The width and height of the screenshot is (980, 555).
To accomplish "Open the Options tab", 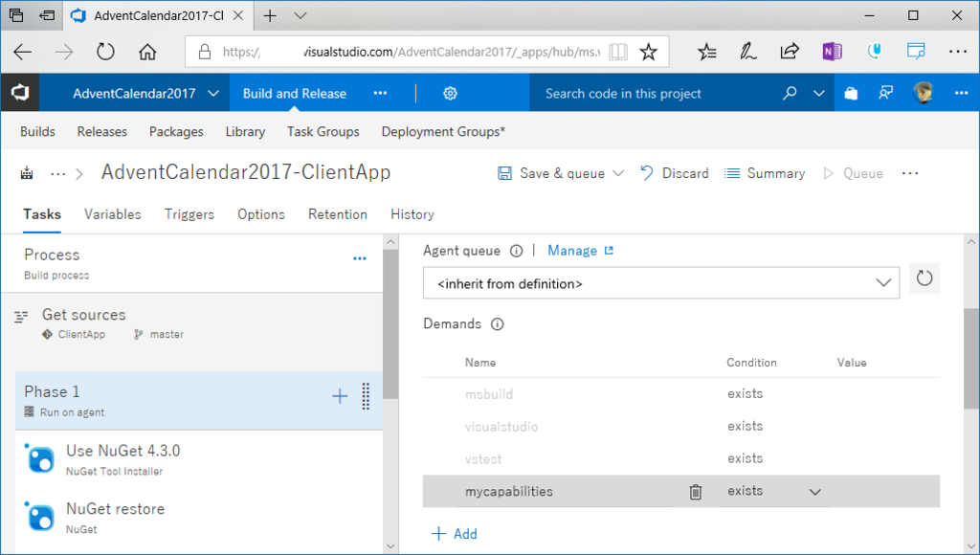I will point(261,214).
